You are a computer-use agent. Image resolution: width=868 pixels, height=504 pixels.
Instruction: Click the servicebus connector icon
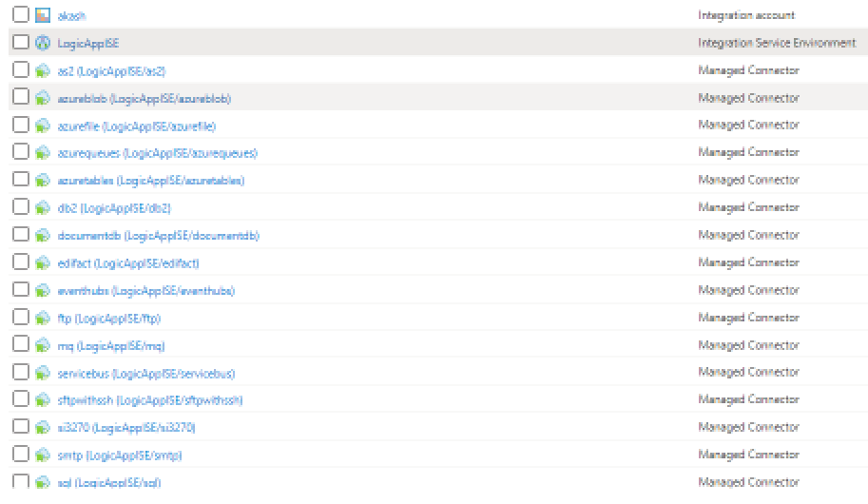(x=42, y=373)
